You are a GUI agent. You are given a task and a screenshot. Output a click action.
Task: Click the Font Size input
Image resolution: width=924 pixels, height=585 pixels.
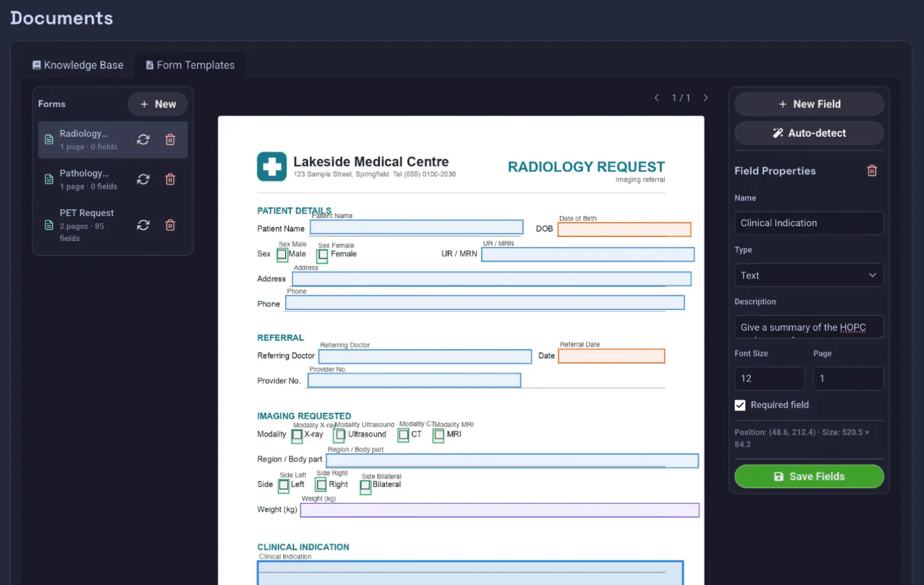[x=770, y=379]
